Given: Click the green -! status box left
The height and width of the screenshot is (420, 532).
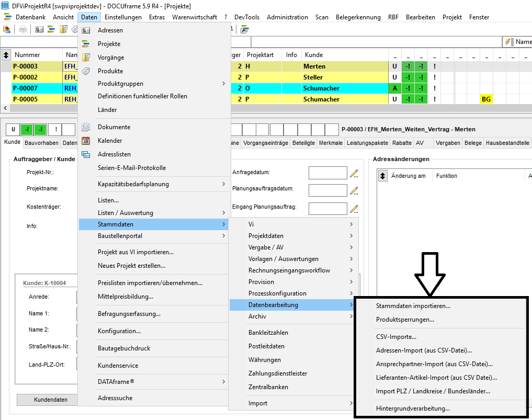Looking at the screenshot, I should 27,129.
